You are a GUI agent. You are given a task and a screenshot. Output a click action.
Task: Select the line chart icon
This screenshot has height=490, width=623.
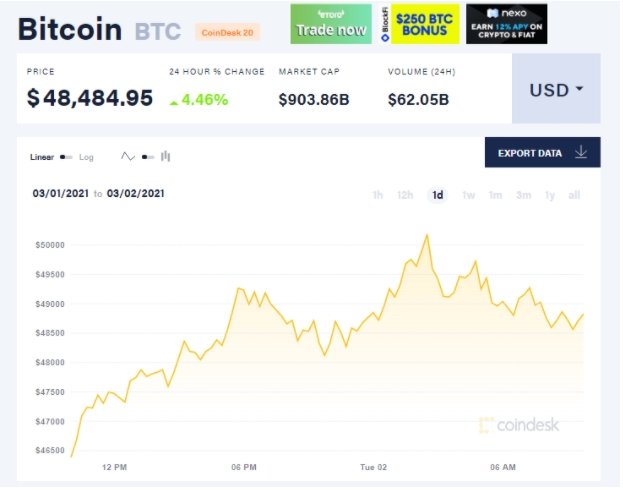tap(127, 156)
